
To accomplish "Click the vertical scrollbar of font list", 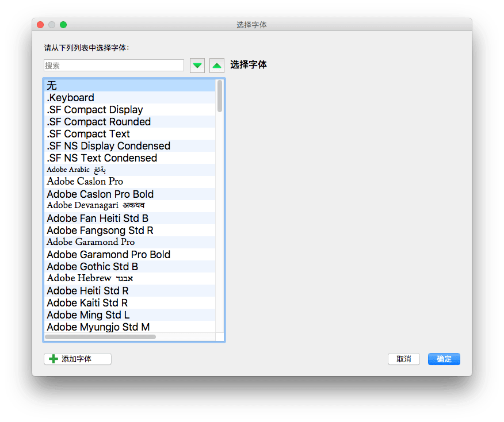I will point(220,96).
